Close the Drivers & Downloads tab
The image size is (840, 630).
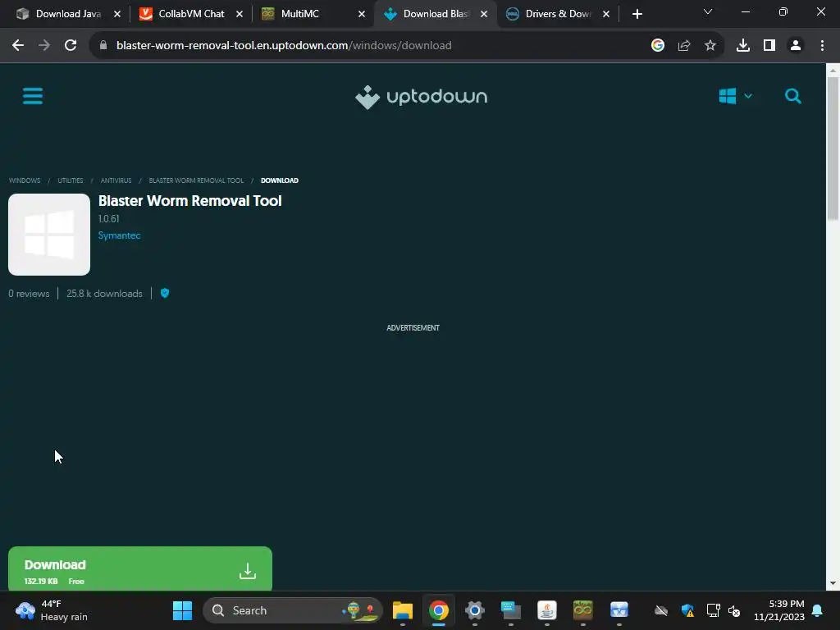(x=606, y=15)
